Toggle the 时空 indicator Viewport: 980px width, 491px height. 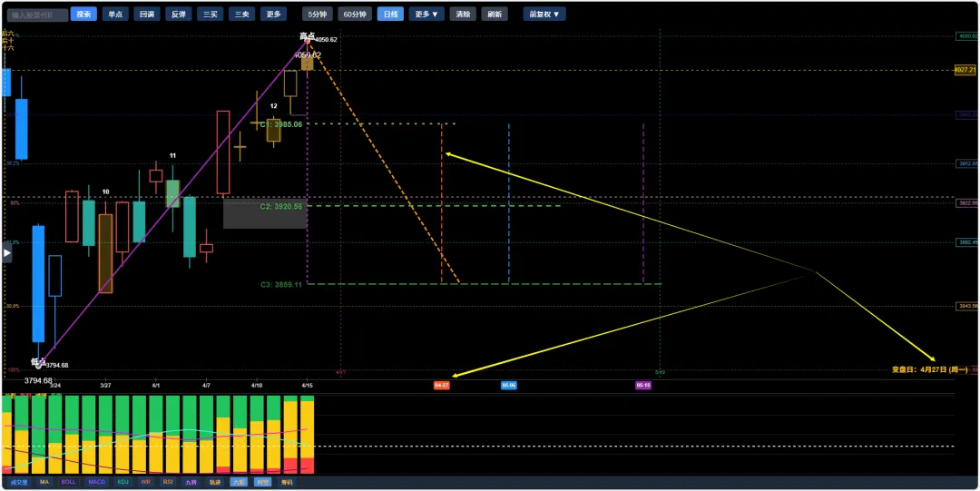point(262,482)
